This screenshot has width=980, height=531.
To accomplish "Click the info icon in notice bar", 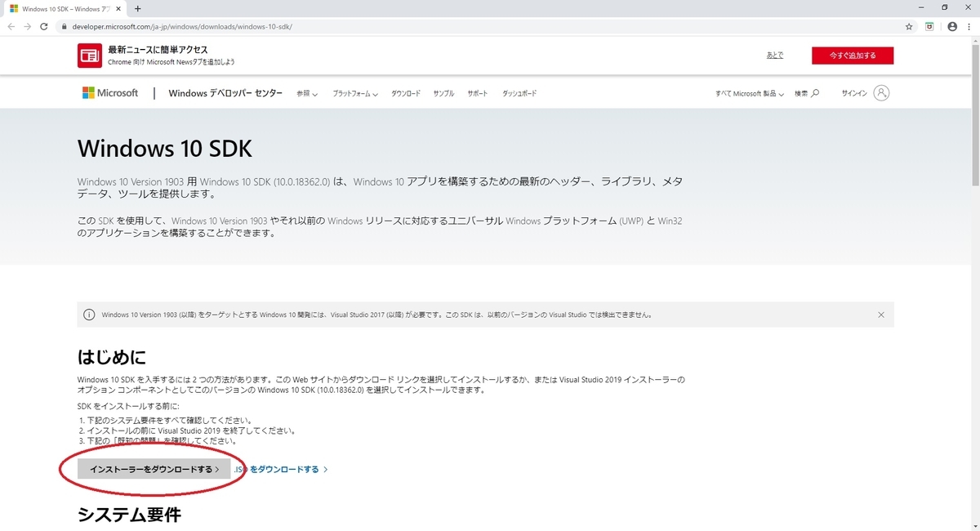I will [x=91, y=315].
